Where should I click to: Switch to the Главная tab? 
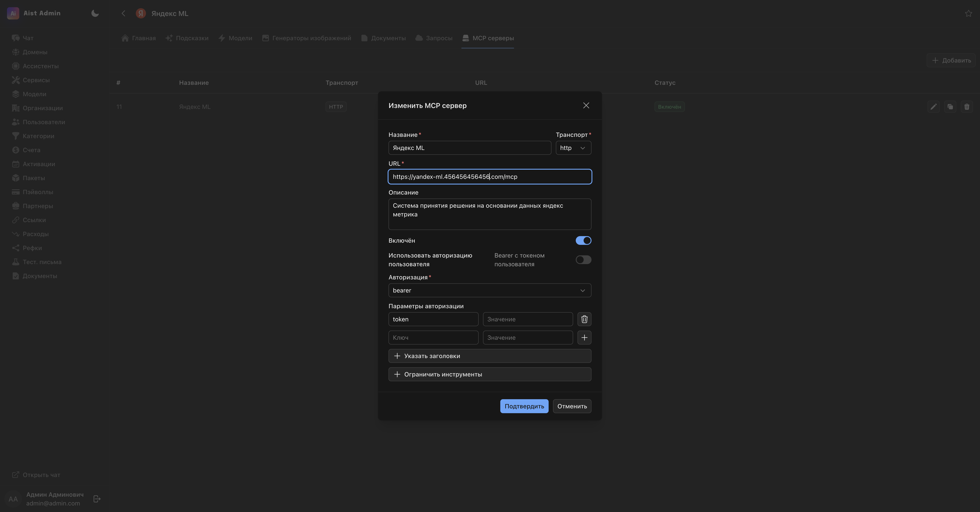point(138,38)
